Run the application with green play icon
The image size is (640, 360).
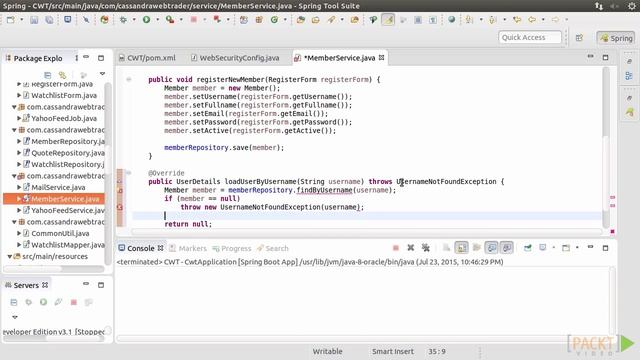[x=146, y=19]
